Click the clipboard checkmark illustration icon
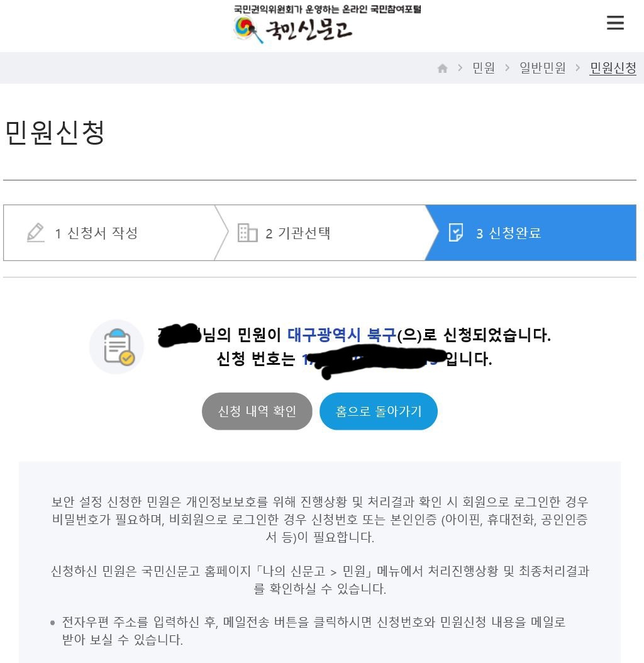The image size is (644, 663). (117, 347)
